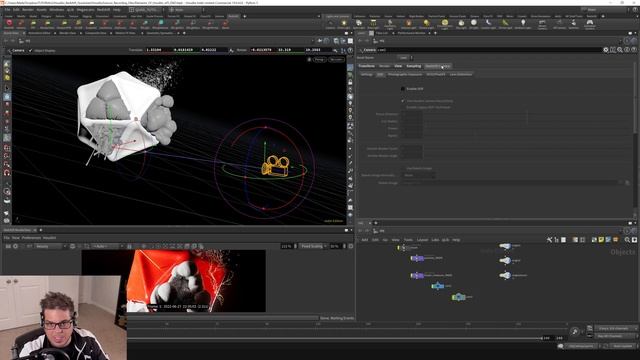This screenshot has width=640, height=360.
Task: Switch to the View parameter tab
Action: [398, 66]
